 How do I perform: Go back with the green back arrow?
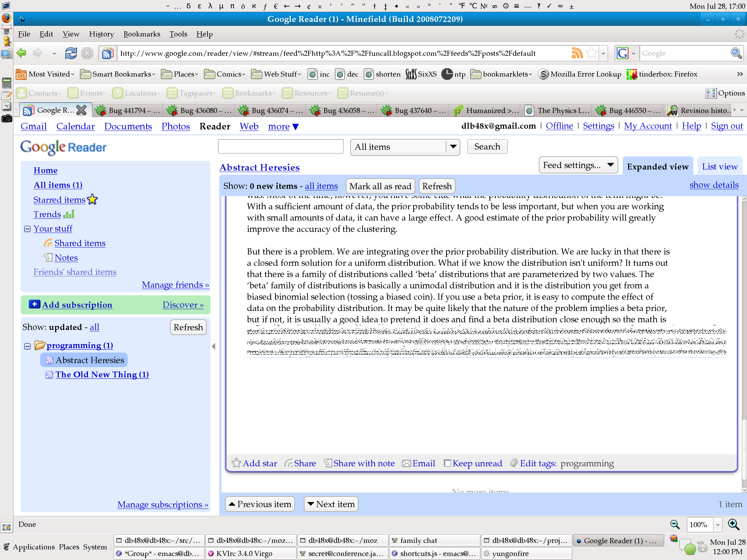(22, 53)
